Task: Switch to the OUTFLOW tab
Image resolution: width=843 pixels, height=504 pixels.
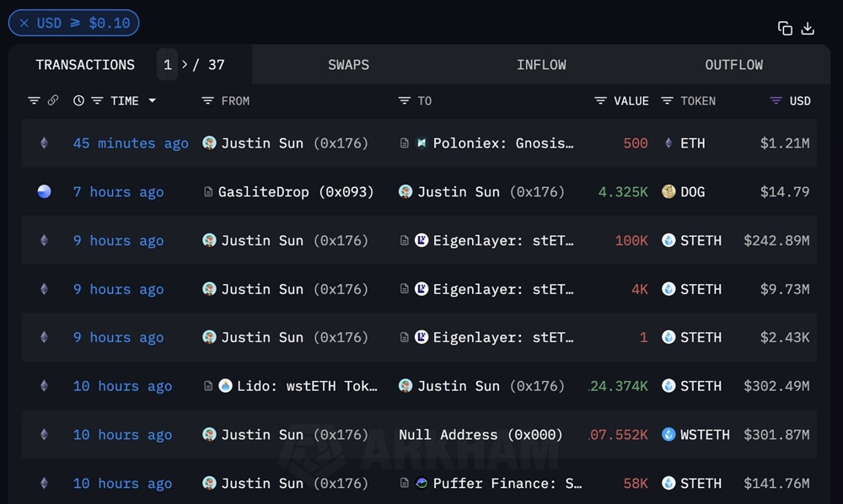Action: point(733,65)
